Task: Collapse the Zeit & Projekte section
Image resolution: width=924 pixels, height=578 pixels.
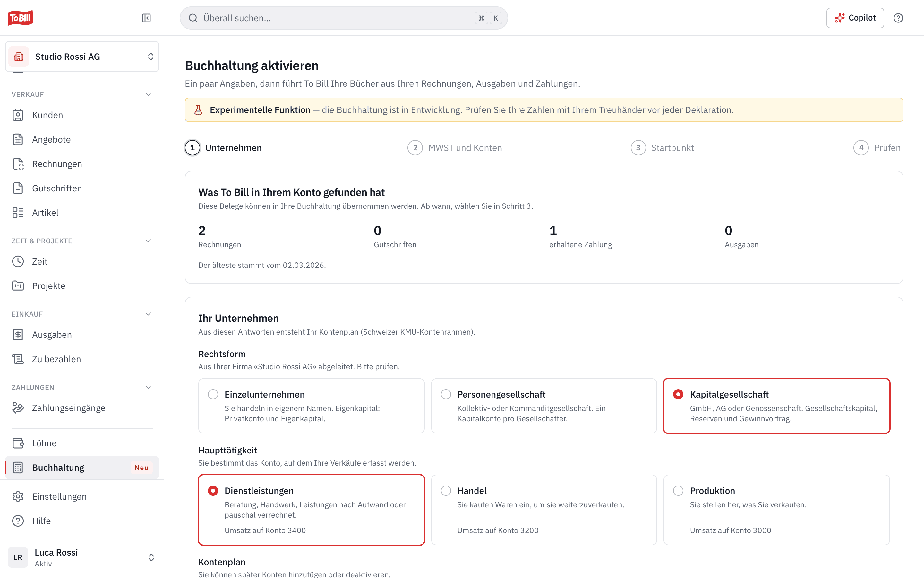Action: 148,241
